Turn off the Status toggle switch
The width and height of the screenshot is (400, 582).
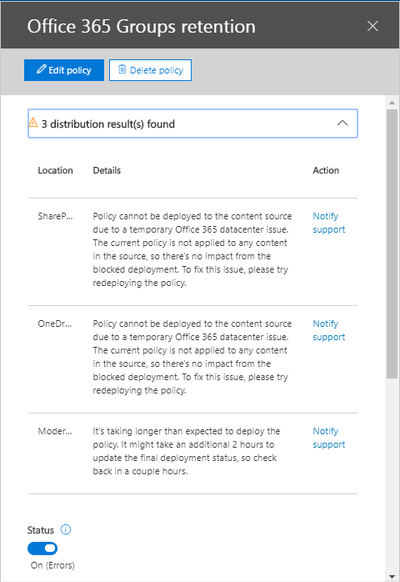click(x=42, y=548)
